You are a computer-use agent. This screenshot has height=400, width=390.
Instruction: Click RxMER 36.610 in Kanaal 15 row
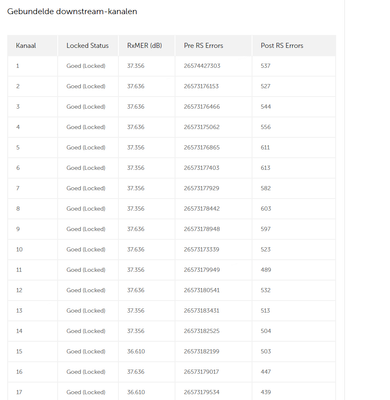(136, 351)
